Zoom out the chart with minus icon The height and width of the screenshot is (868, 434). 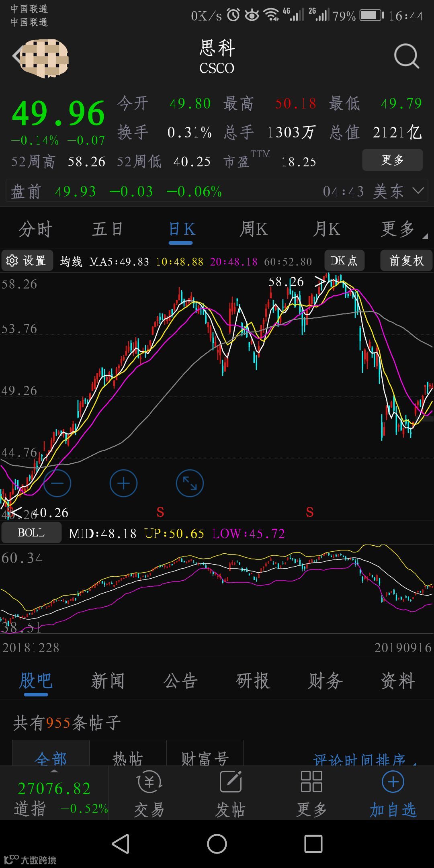pos(57,483)
